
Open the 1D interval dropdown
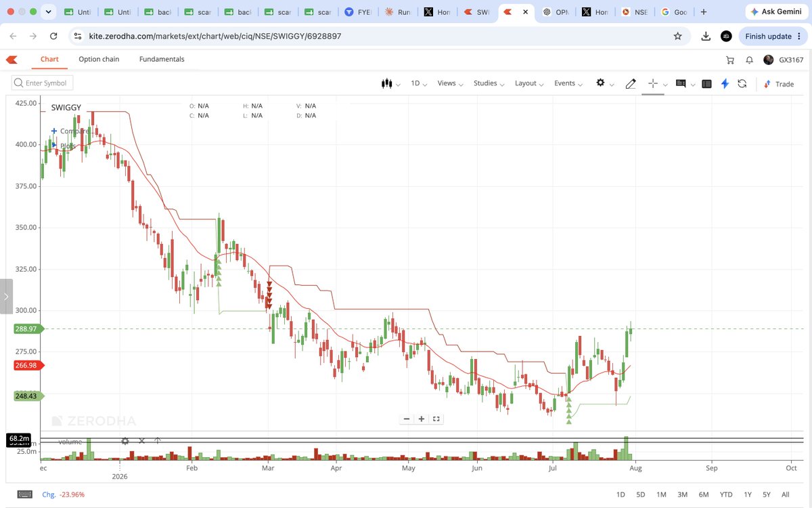(420, 83)
